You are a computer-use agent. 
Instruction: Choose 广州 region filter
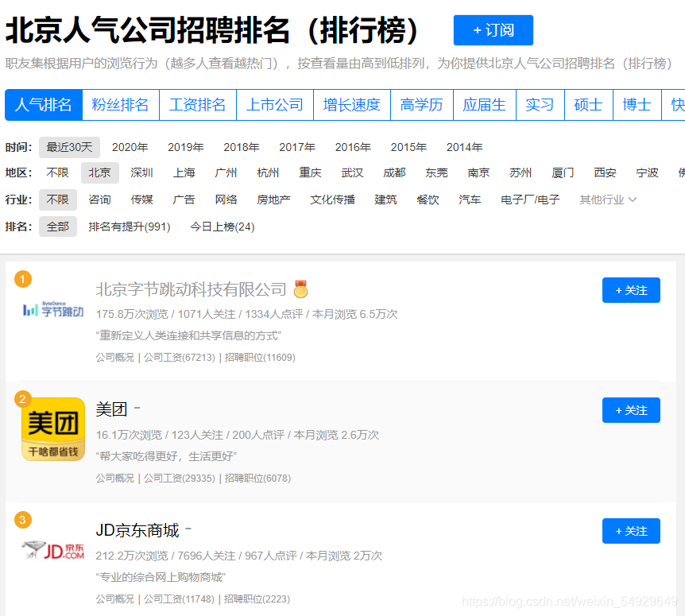(x=226, y=172)
